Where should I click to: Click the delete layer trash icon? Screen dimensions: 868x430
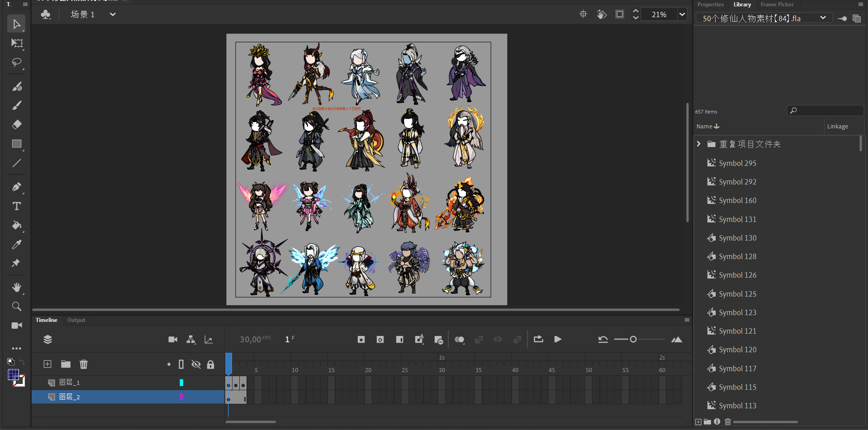(x=84, y=364)
